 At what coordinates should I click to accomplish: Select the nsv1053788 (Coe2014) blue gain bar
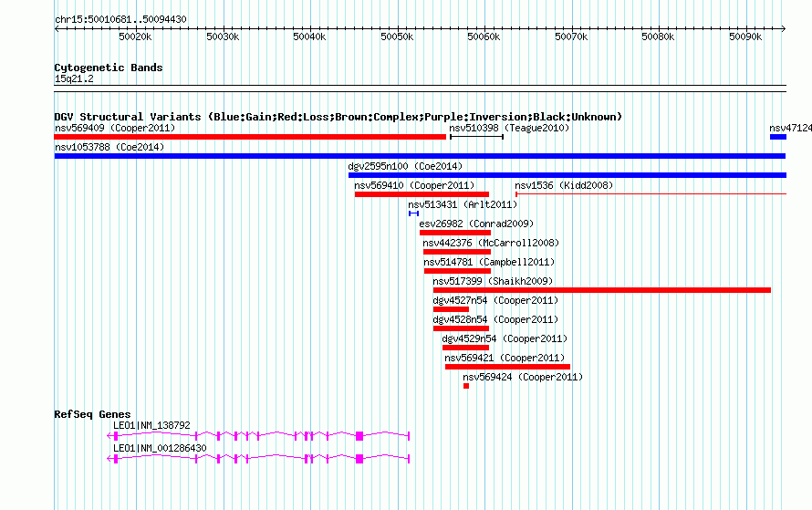[x=420, y=156]
